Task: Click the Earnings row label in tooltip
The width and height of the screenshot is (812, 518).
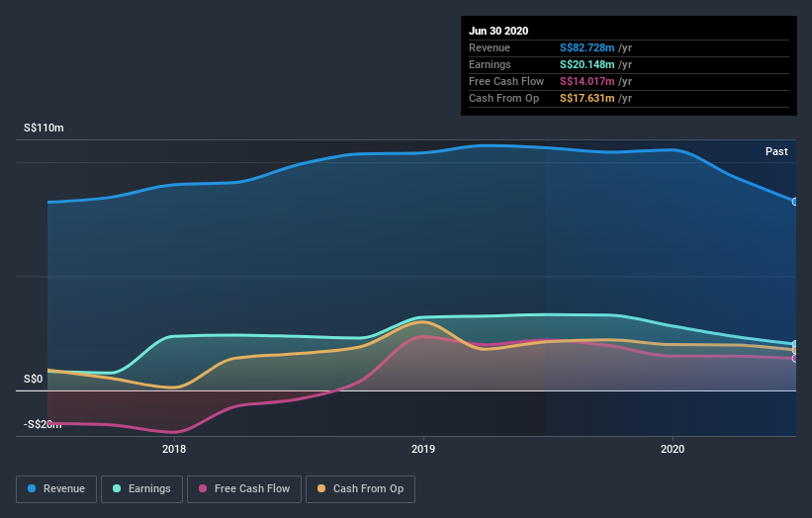Action: point(490,64)
